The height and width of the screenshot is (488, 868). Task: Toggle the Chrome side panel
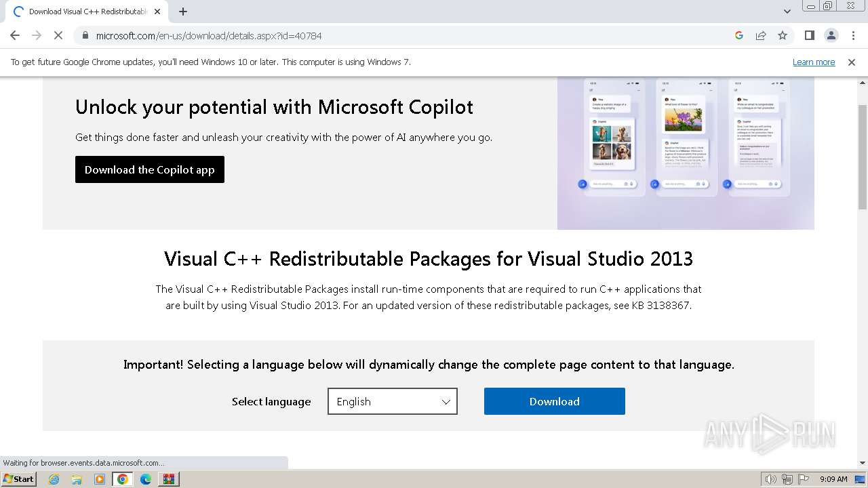pos(809,35)
